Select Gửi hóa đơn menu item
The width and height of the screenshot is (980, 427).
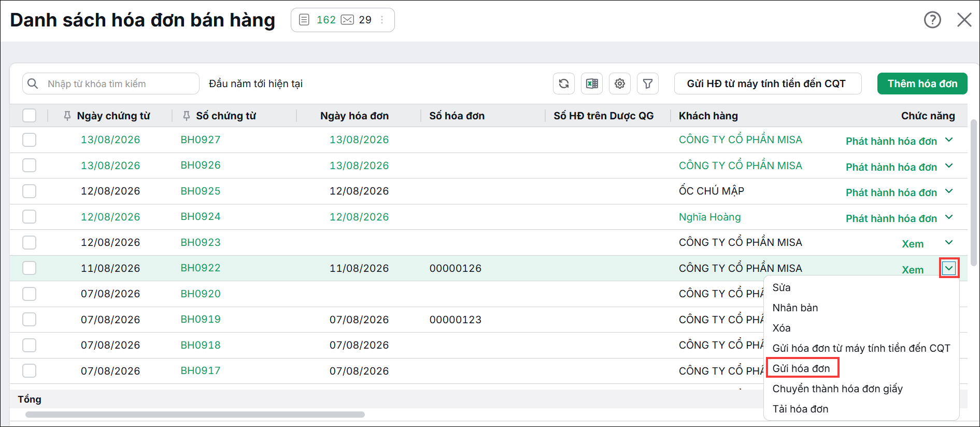pos(801,368)
